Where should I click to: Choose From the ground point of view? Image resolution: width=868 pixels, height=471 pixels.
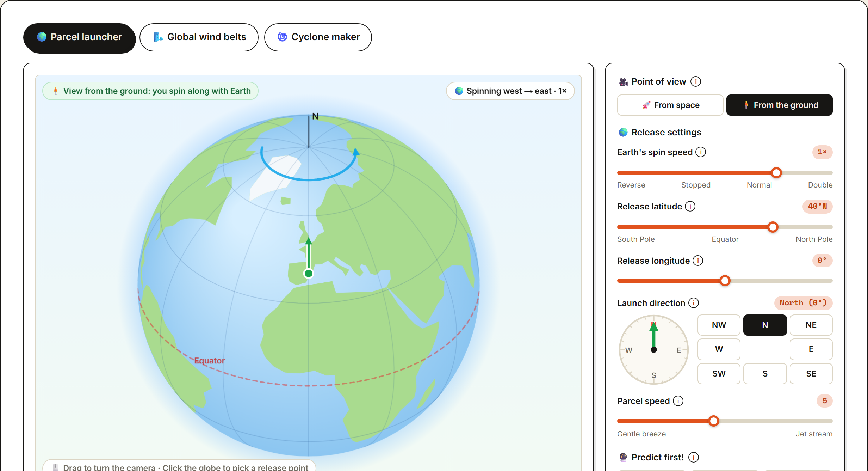[780, 105]
